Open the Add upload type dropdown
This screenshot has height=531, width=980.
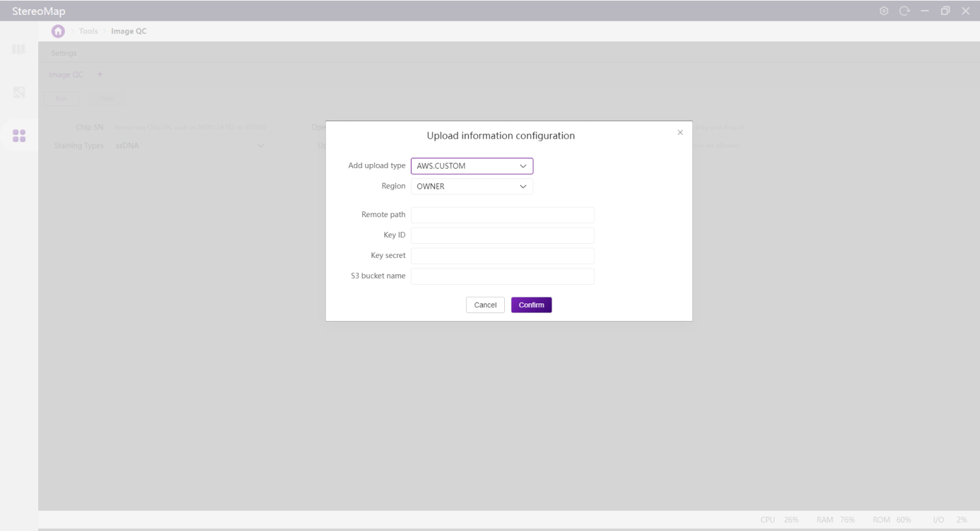[x=472, y=166]
